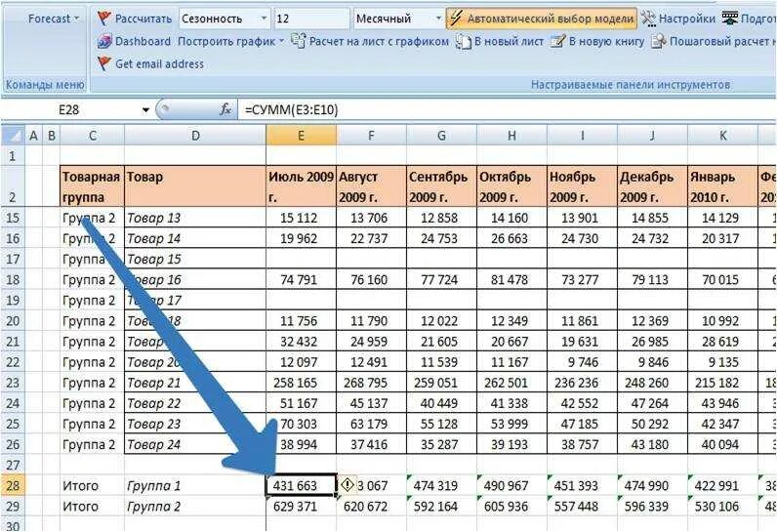Click Get email address link
Viewport: 777px width, 532px height.
point(159,64)
